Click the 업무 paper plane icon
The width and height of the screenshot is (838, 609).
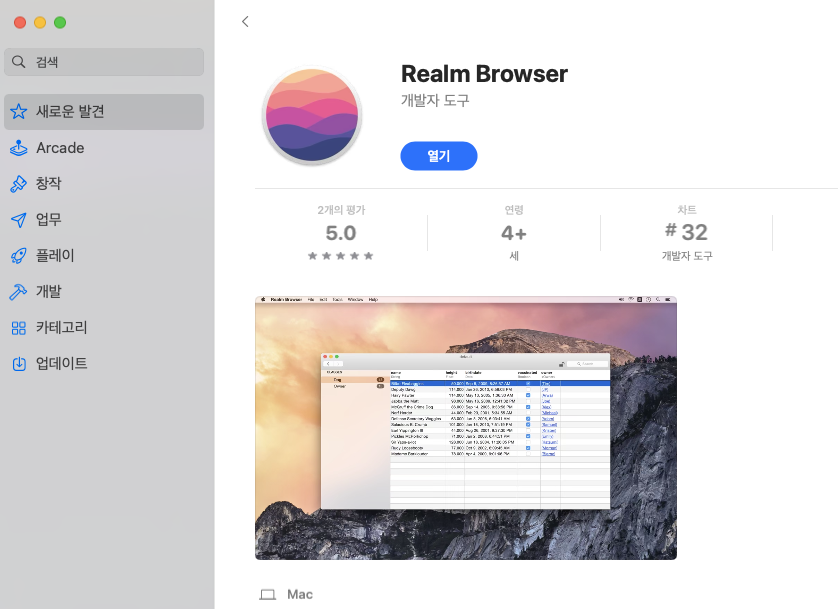point(19,220)
